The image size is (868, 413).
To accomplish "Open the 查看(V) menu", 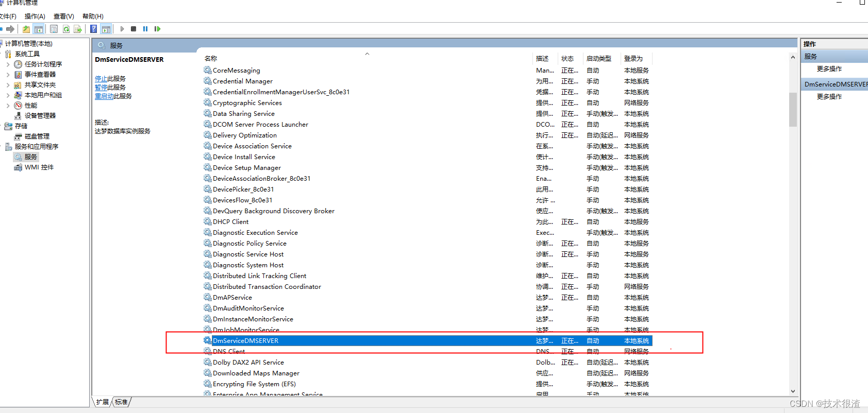I will coord(64,16).
